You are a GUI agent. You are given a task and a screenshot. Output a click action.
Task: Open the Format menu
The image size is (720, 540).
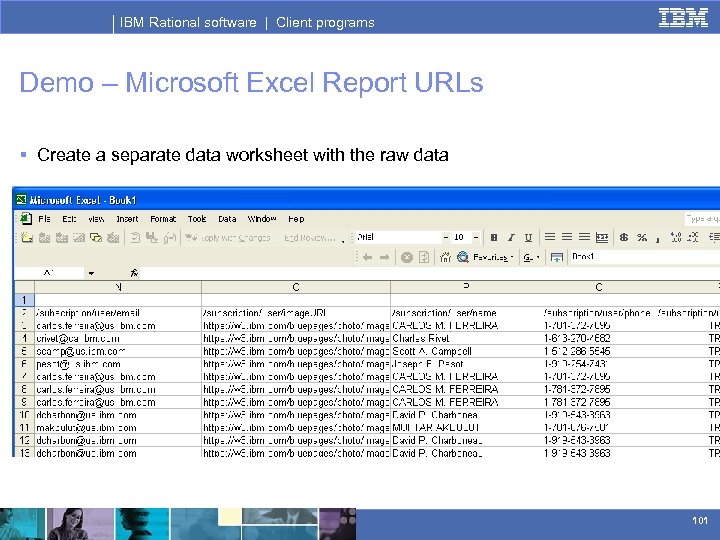[163, 219]
